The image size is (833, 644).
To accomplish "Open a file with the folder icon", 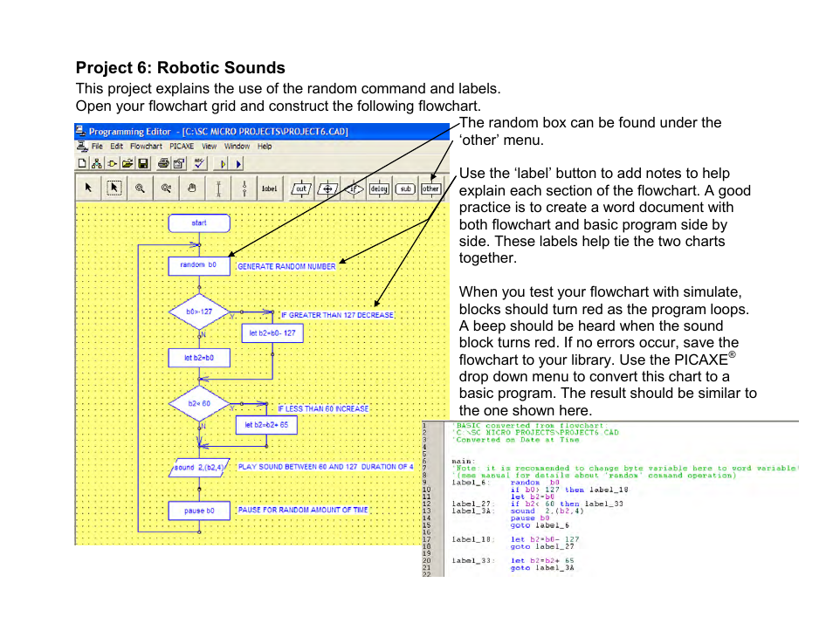I will click(x=127, y=163).
